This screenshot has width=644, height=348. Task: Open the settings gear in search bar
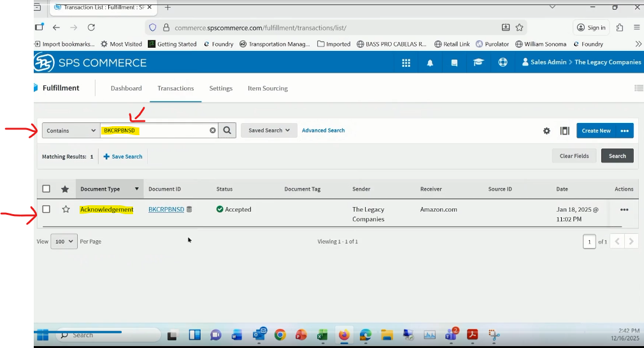click(547, 131)
